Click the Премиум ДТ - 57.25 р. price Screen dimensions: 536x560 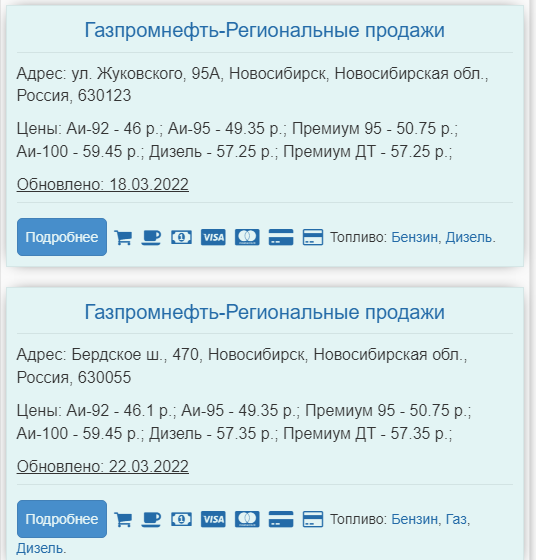point(366,152)
